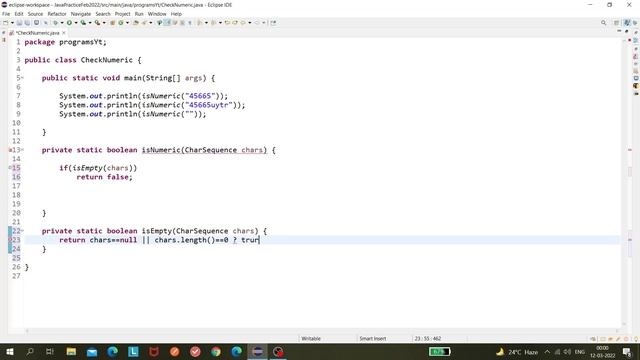Screen dimensions: 640x360
Task: Open the Project menu
Action: (122, 14)
